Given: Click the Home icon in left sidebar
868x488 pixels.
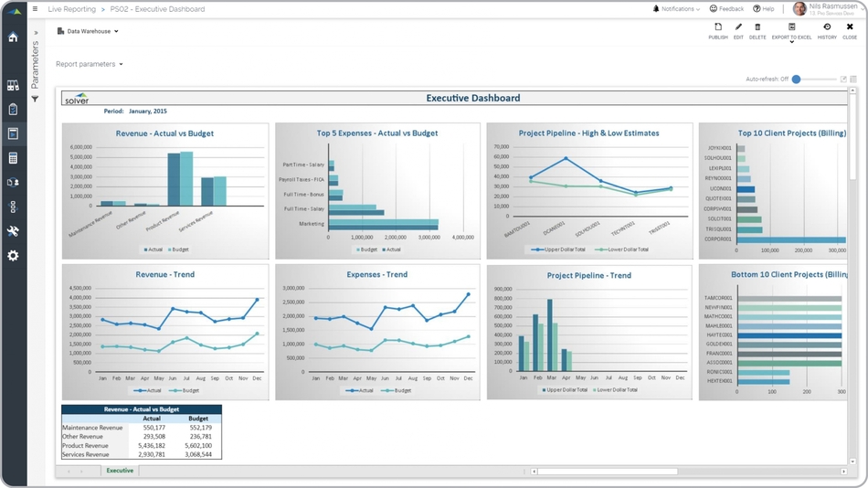Looking at the screenshot, I should tap(13, 37).
